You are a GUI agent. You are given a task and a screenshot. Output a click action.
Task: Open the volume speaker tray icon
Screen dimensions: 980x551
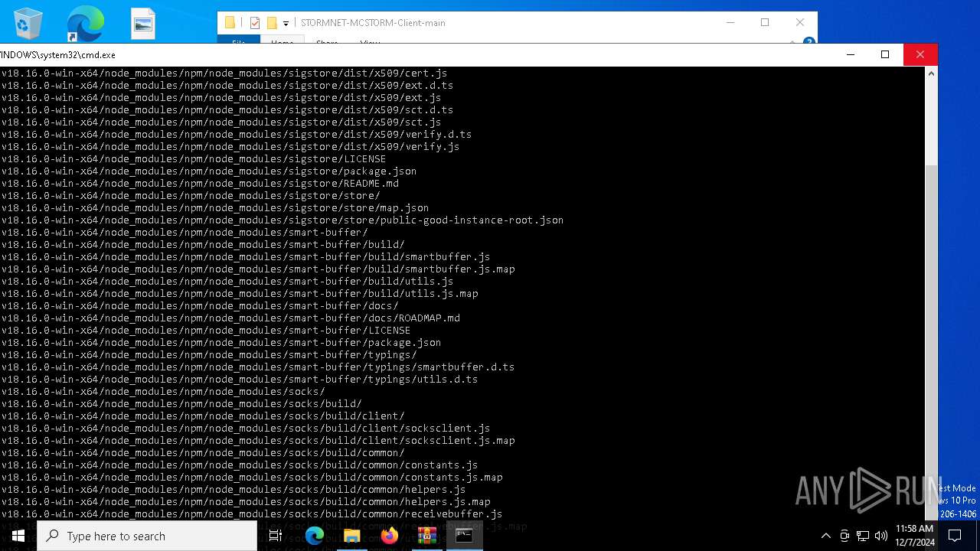click(x=881, y=536)
